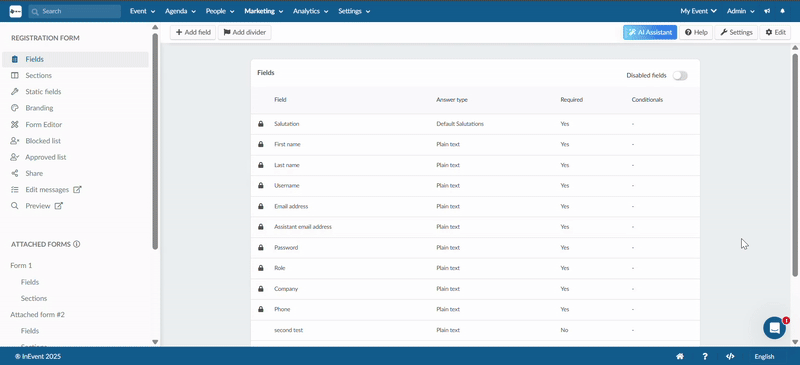The width and height of the screenshot is (800, 365).
Task: Click the 'second test' field row
Action: pos(475,330)
